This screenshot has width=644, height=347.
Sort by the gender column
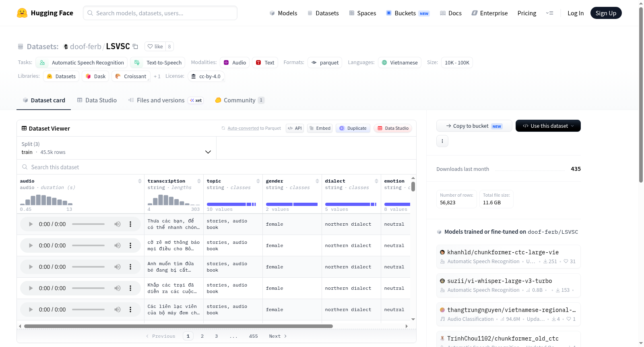tap(317, 181)
